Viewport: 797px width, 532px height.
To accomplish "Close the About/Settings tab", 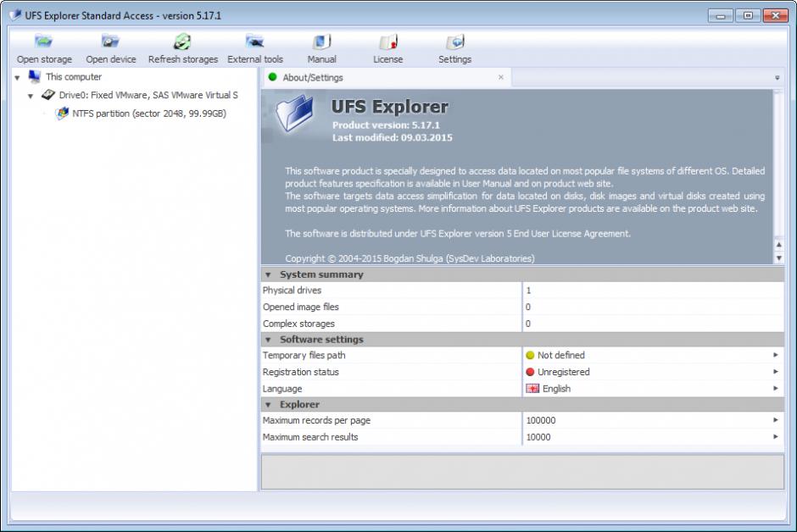I will coord(500,77).
